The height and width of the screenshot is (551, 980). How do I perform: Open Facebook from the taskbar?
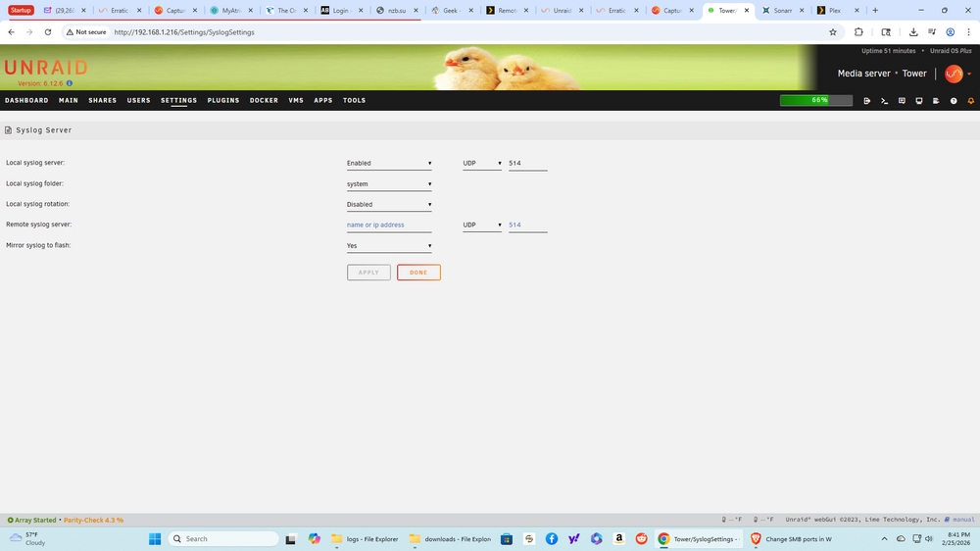(x=551, y=538)
